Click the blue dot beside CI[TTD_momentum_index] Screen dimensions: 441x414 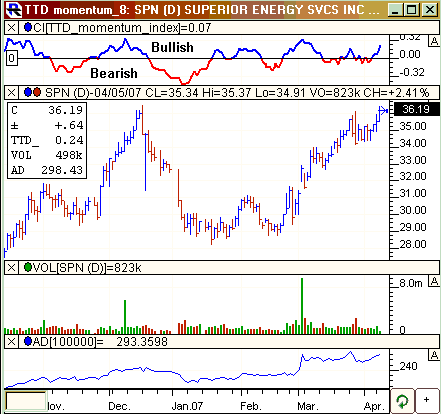coord(28,27)
